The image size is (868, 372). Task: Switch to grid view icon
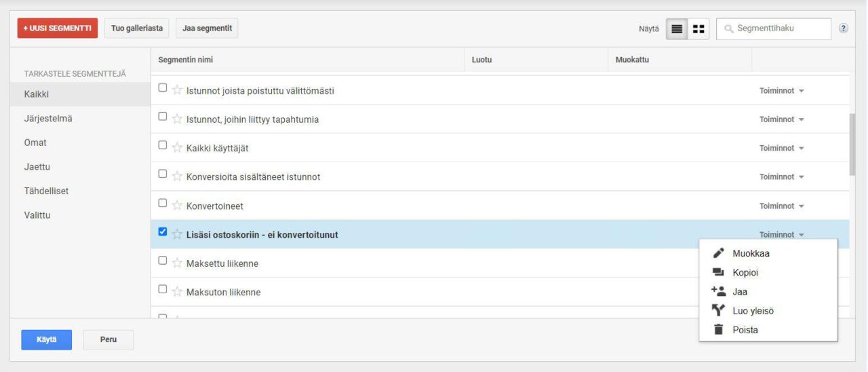[x=698, y=29]
